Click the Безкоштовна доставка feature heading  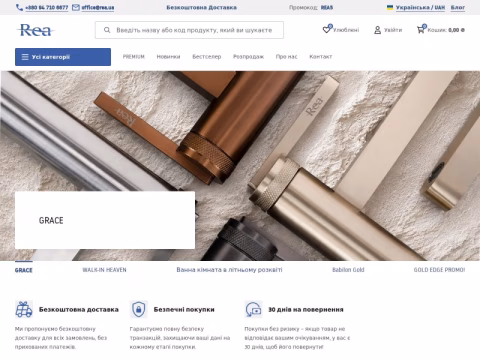(79, 309)
